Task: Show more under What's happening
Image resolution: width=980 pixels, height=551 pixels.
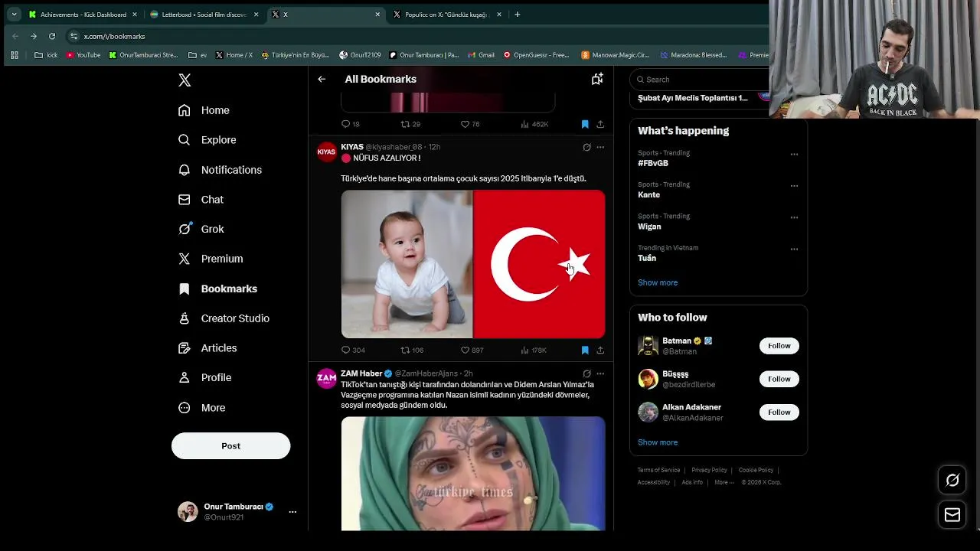Action: pyautogui.click(x=658, y=282)
